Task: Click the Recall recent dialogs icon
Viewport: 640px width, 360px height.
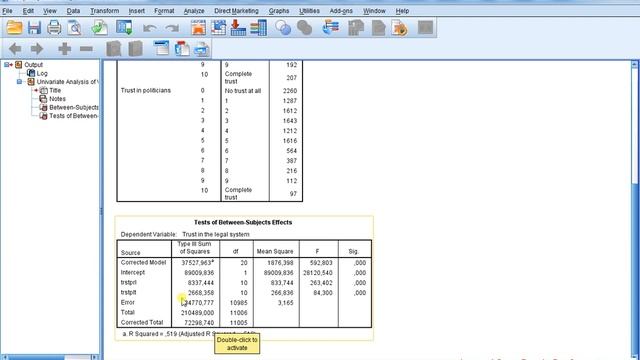Action: click(124, 28)
